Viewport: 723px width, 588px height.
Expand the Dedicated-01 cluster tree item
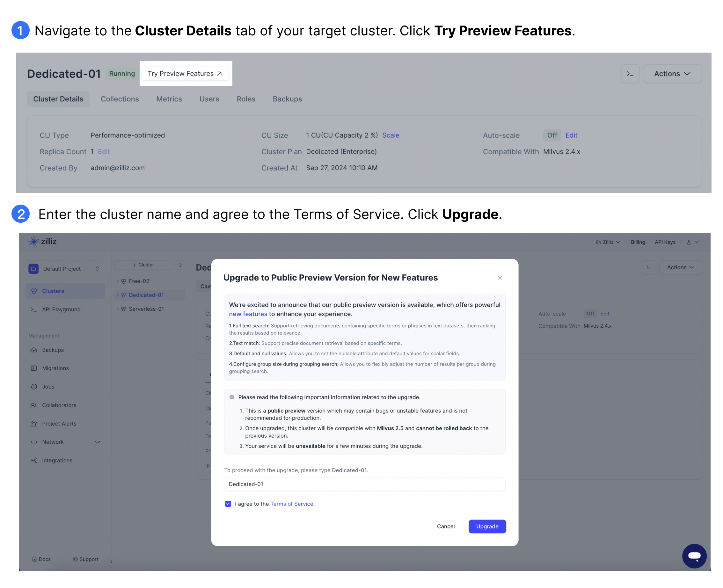pyautogui.click(x=118, y=295)
